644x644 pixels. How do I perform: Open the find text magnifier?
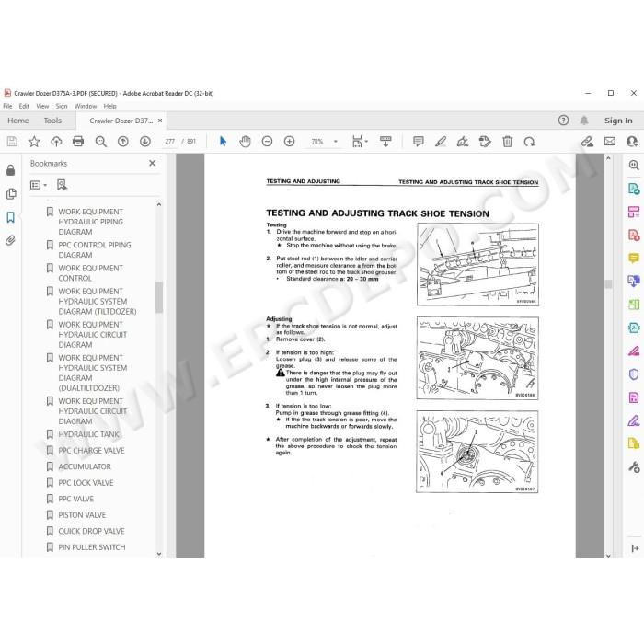tap(100, 142)
